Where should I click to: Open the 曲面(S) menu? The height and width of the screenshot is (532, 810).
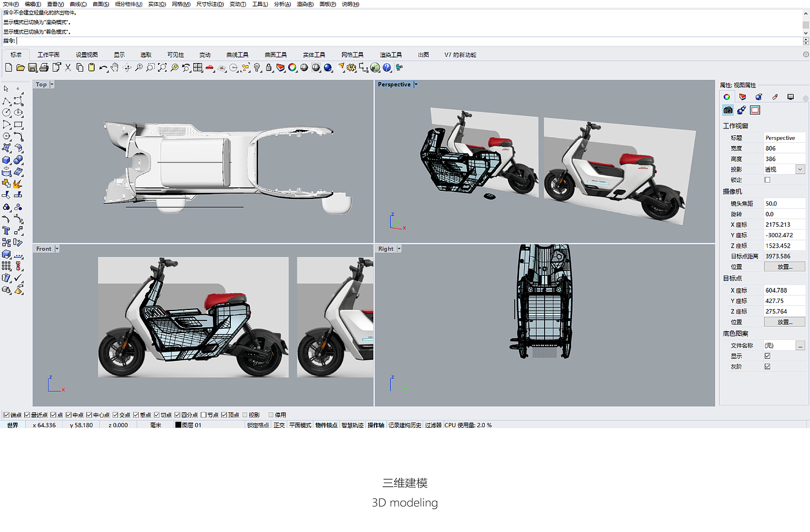[x=101, y=4]
